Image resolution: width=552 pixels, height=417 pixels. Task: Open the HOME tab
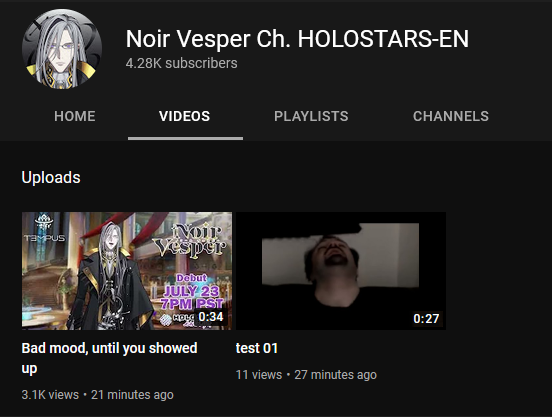tap(75, 116)
